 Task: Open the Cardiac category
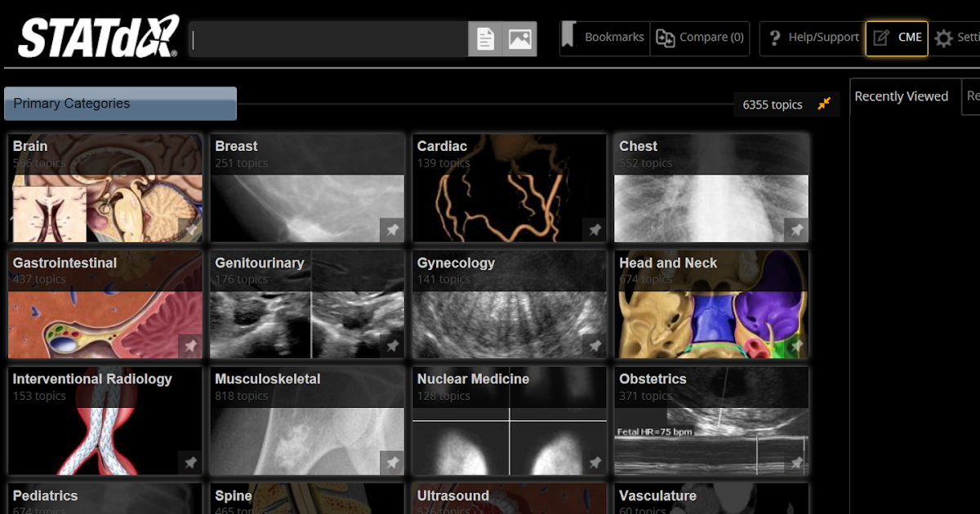click(x=509, y=188)
